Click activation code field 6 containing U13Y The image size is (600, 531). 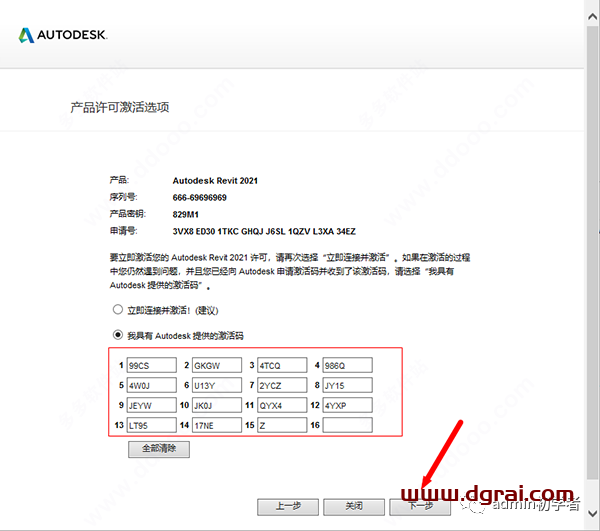pos(217,385)
